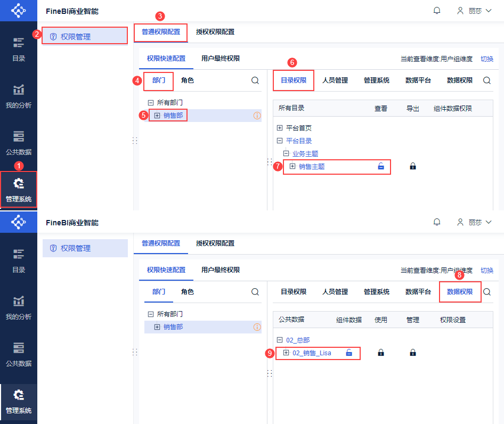The height and width of the screenshot is (424, 504).
Task: Click FineBI logo in lower screenshot
Action: (18, 222)
